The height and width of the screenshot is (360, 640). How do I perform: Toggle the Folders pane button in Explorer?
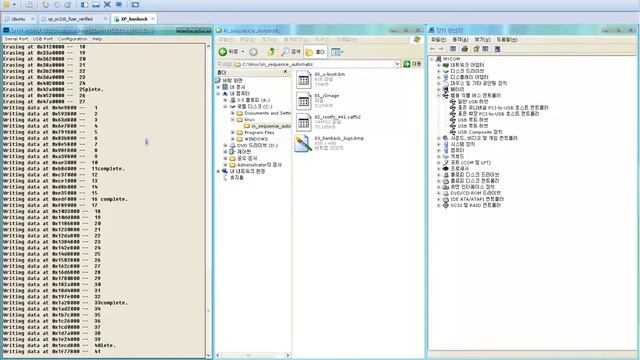pyautogui.click(x=315, y=52)
